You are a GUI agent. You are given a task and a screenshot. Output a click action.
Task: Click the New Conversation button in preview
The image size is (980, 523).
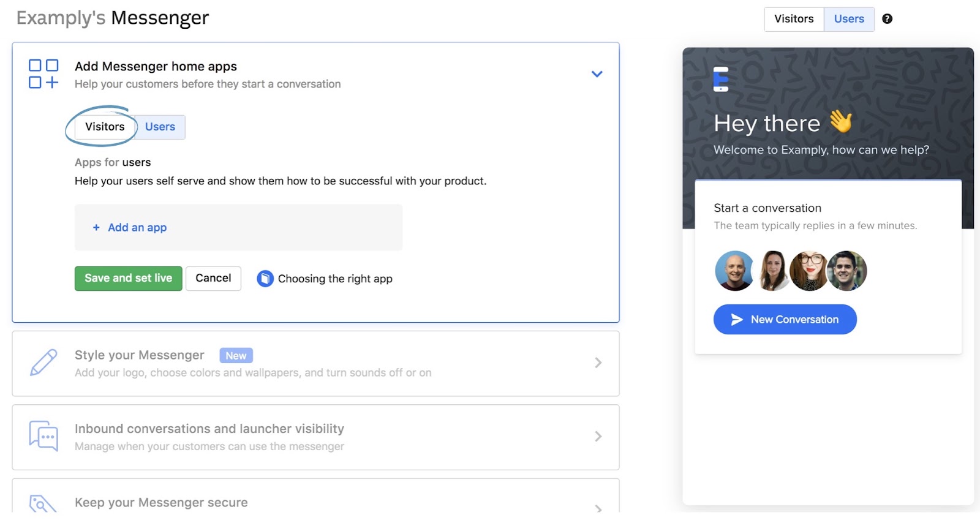click(785, 319)
